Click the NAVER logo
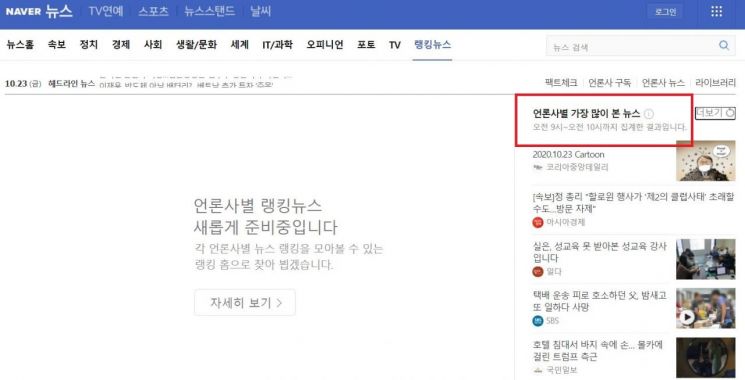Viewport: 745px width, 380px height. click(x=23, y=11)
